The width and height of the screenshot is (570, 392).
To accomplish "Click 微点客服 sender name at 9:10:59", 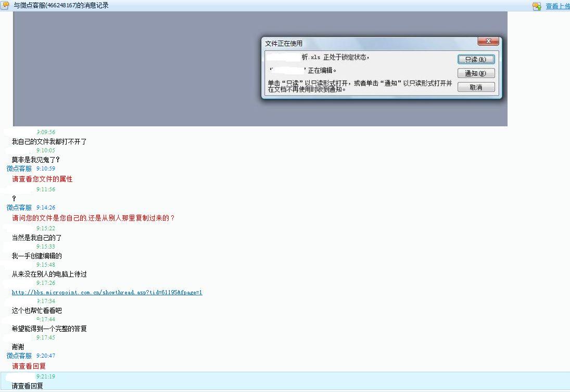I will pos(19,168).
